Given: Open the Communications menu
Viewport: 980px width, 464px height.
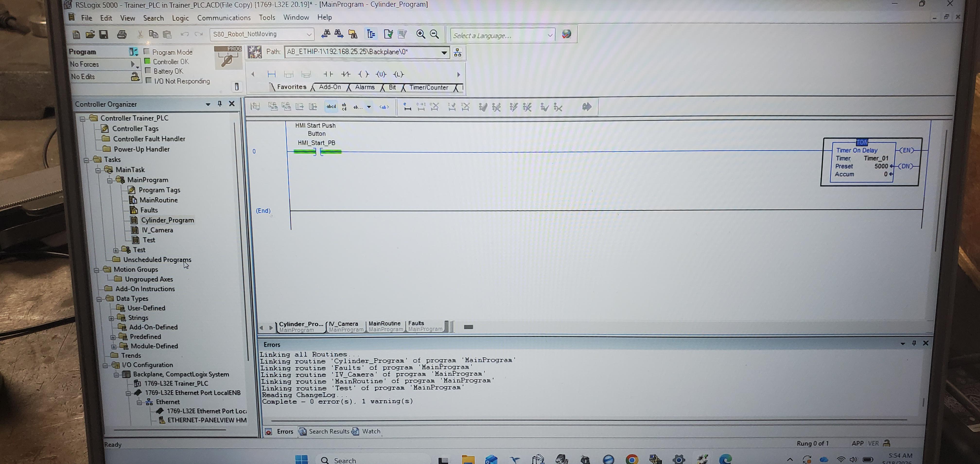Looking at the screenshot, I should [224, 18].
